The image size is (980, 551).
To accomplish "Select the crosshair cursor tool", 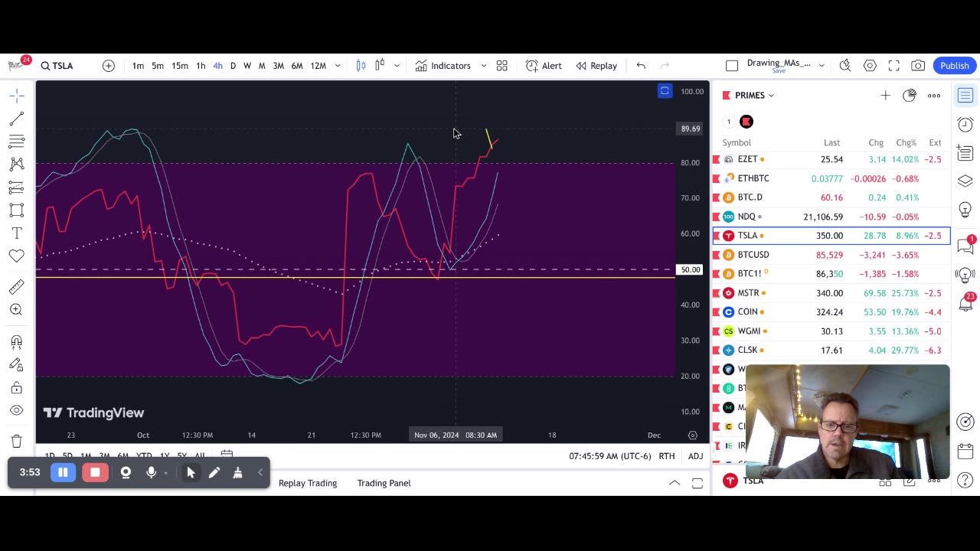I will tap(17, 96).
